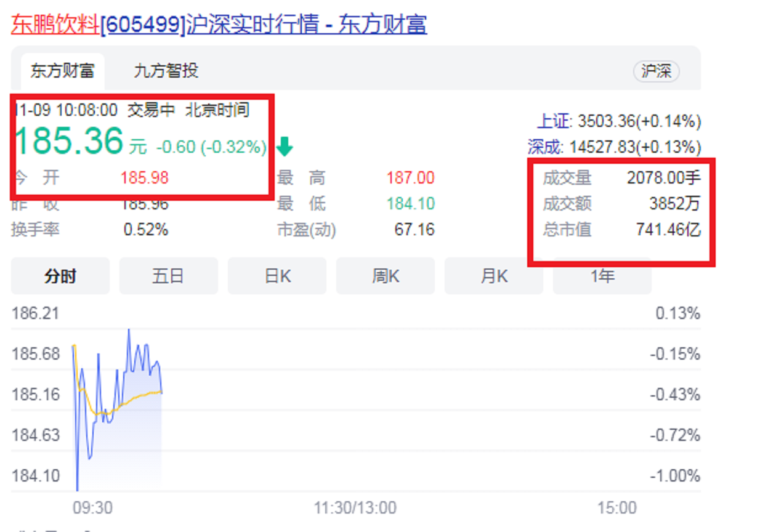Click the 184.63 price axis label
Viewport: 760px width, 532px height.
(x=36, y=435)
